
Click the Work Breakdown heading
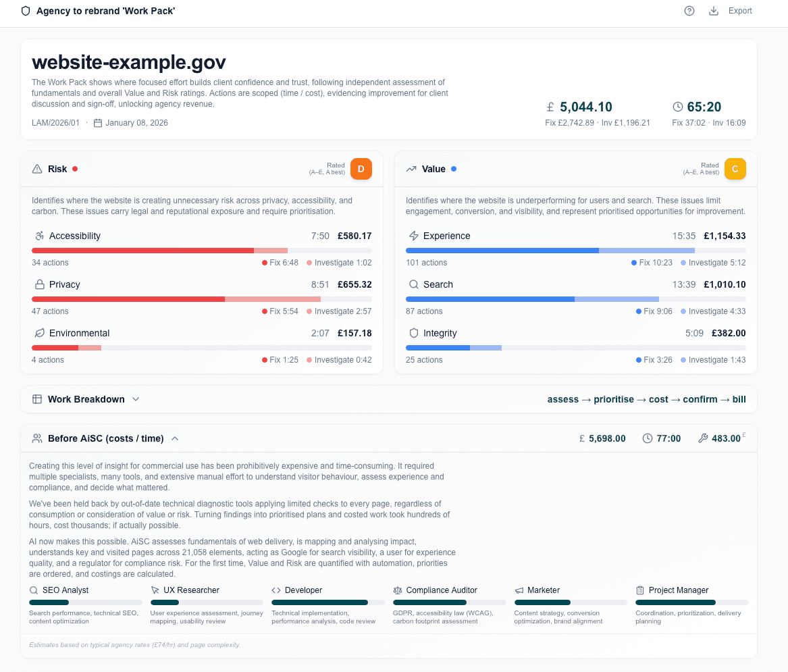click(x=86, y=399)
